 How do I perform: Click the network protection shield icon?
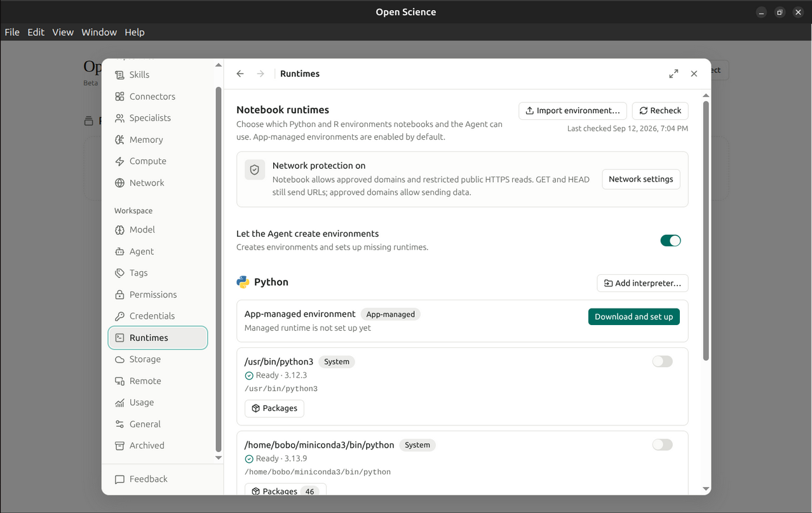(x=255, y=170)
